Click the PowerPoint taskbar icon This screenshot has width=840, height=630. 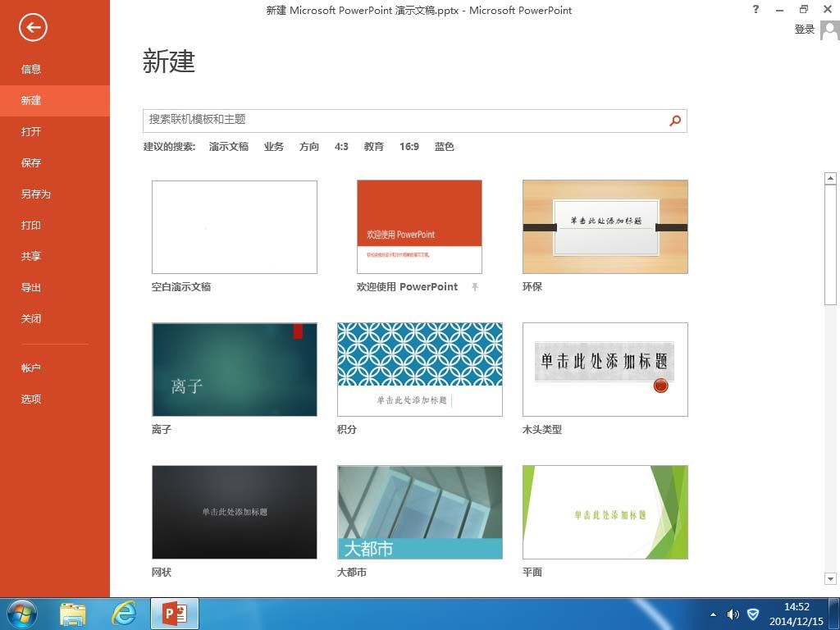tap(175, 614)
